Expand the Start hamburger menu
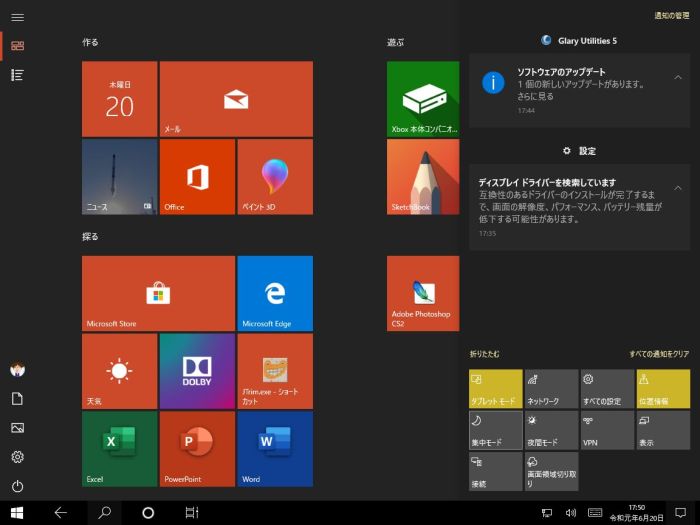 point(17,17)
